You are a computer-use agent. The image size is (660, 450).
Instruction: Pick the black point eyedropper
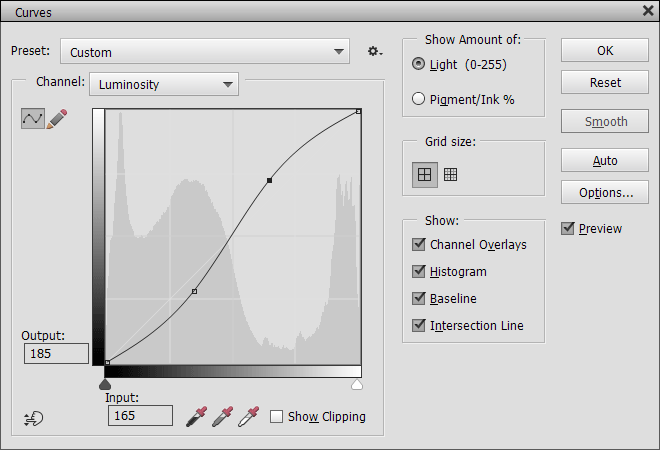(197, 416)
